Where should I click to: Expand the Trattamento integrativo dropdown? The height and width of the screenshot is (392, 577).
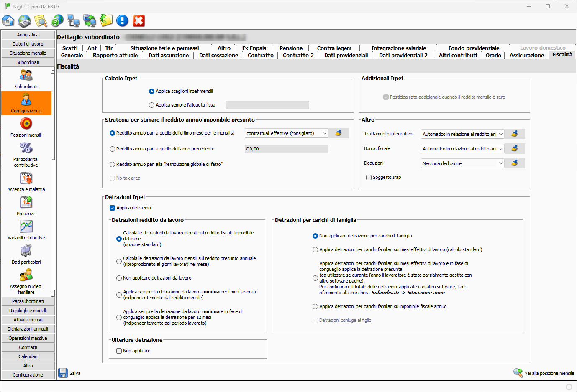coord(500,134)
